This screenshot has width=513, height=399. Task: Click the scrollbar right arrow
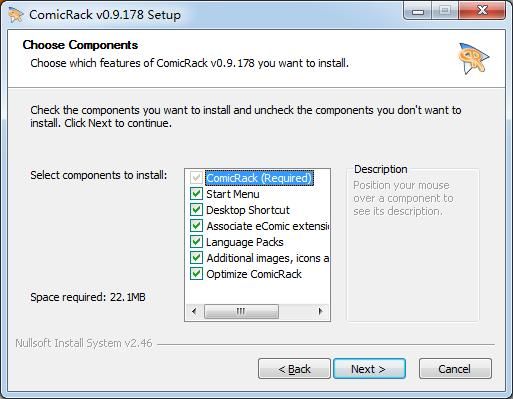click(320, 312)
